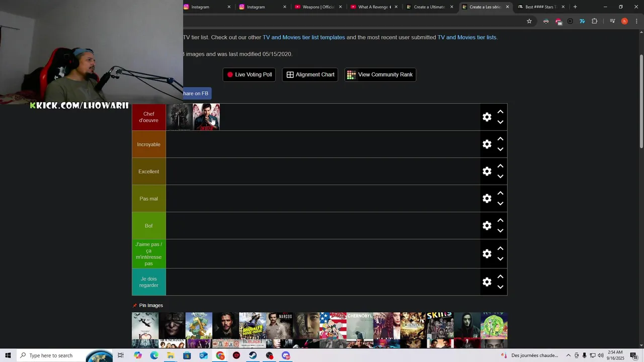Open the Alignment Chart button
Image resolution: width=644 pixels, height=362 pixels.
click(x=310, y=74)
